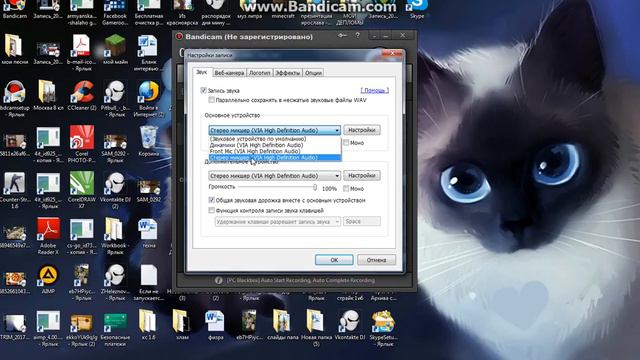This screenshot has height=360, width=640.
Task: Select the b-mail PDF shortcut icon
Action: click(x=81, y=52)
